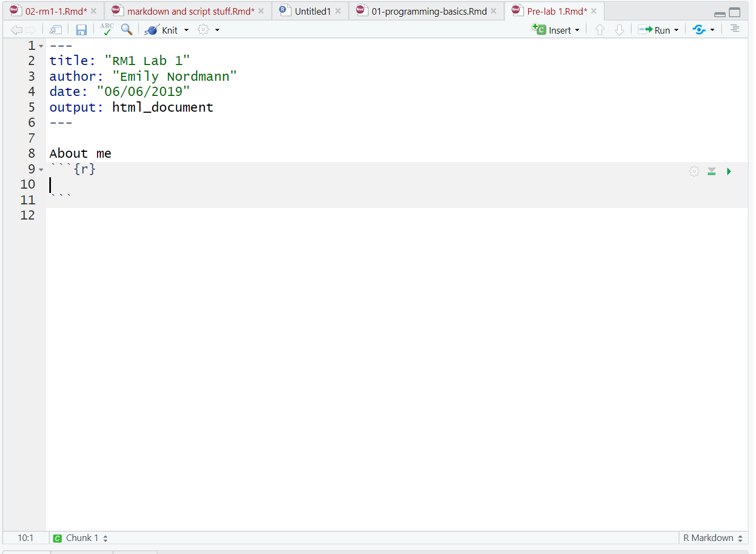Close the 02-rm1-1.Rmd tab
Viewport: 756px width, 554px height.
click(94, 11)
